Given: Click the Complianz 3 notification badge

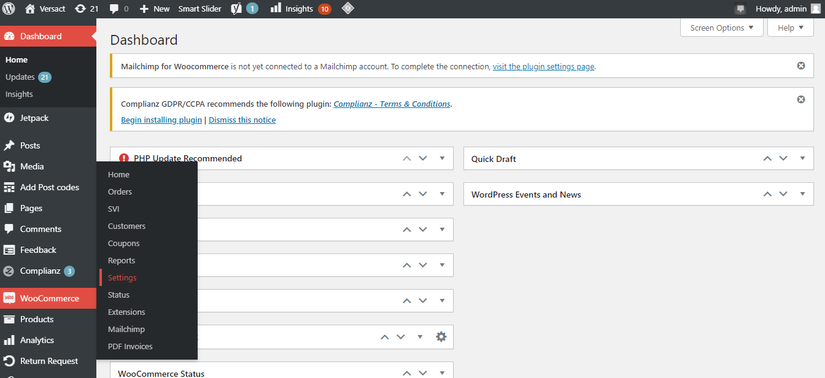Looking at the screenshot, I should click(69, 272).
